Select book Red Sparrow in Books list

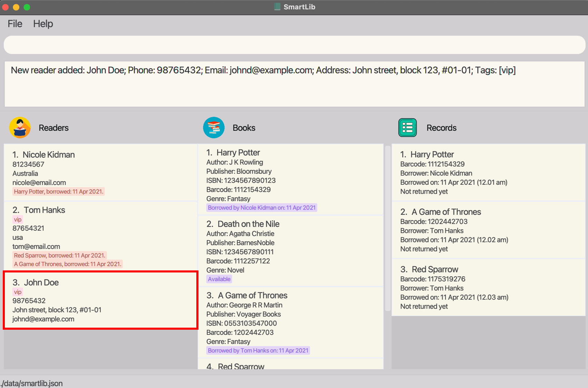(291, 364)
